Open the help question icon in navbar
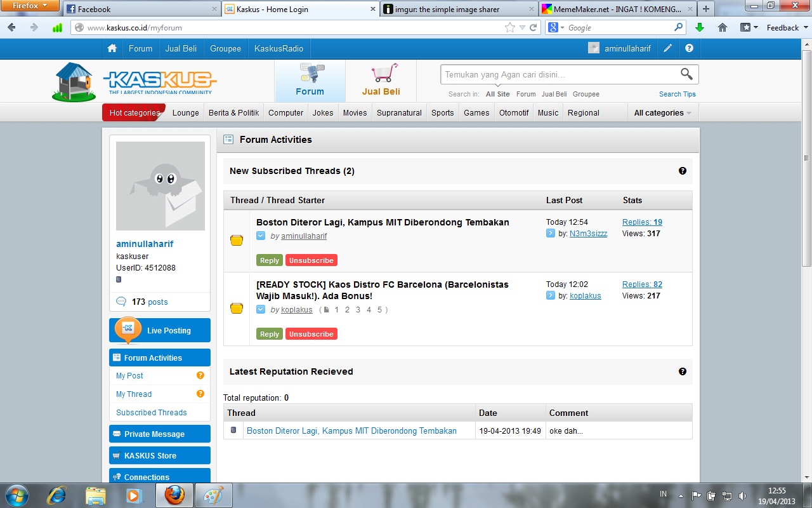Screen dimensions: 812x508 click(x=689, y=48)
